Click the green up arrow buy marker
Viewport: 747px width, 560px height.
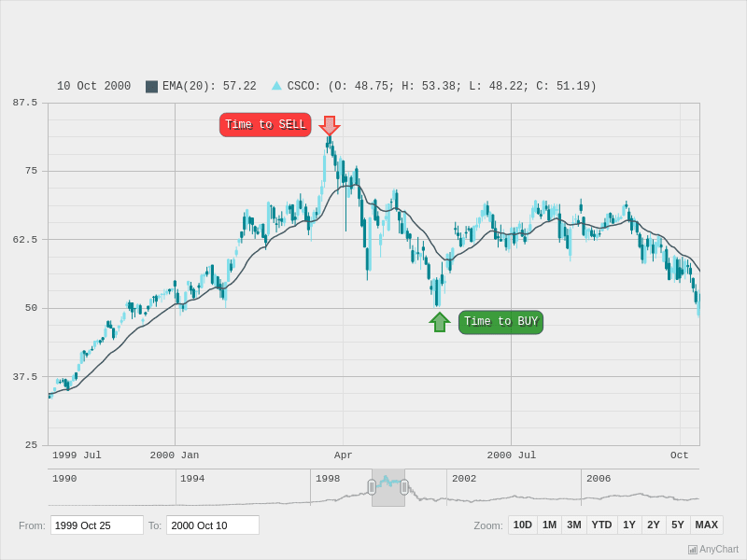[439, 322]
